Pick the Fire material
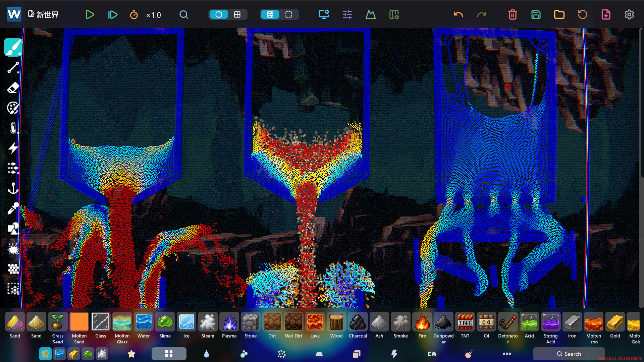This screenshot has width=644, height=362. (422, 322)
